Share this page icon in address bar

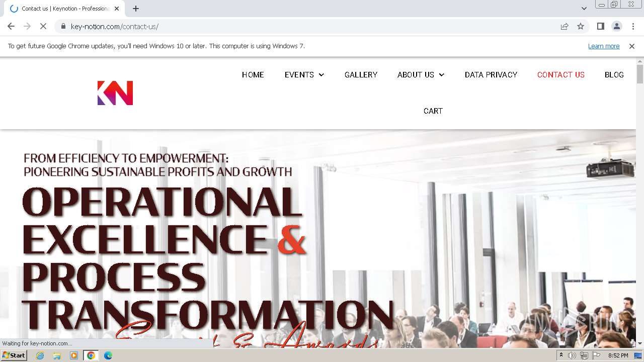click(x=565, y=26)
